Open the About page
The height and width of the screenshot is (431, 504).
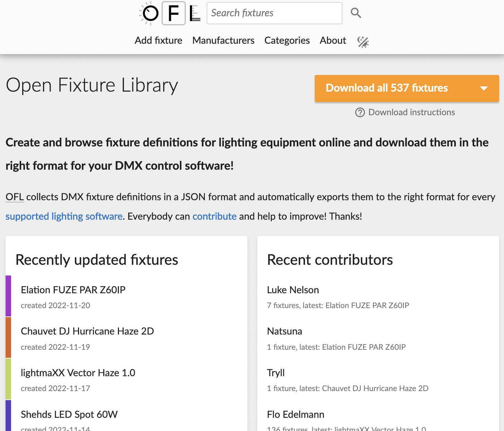pos(333,41)
